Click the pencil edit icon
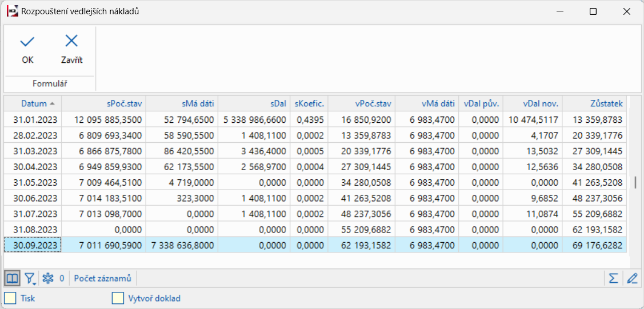 click(631, 278)
